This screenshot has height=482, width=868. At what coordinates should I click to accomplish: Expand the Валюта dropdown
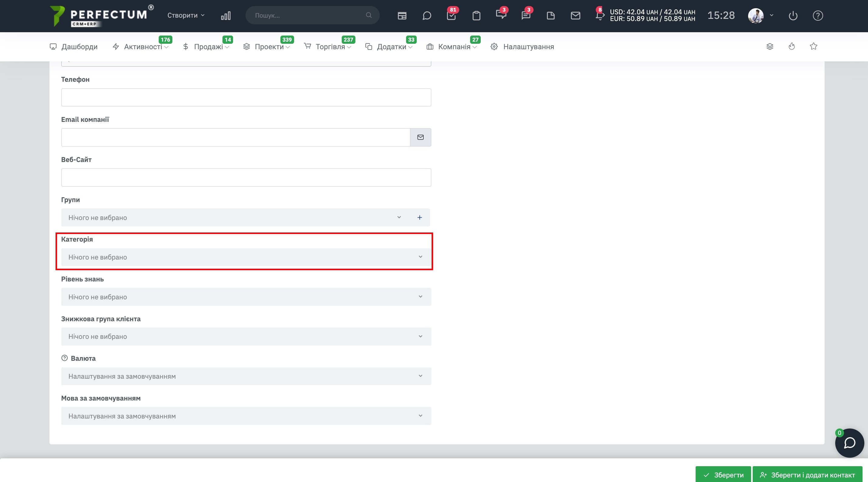246,376
